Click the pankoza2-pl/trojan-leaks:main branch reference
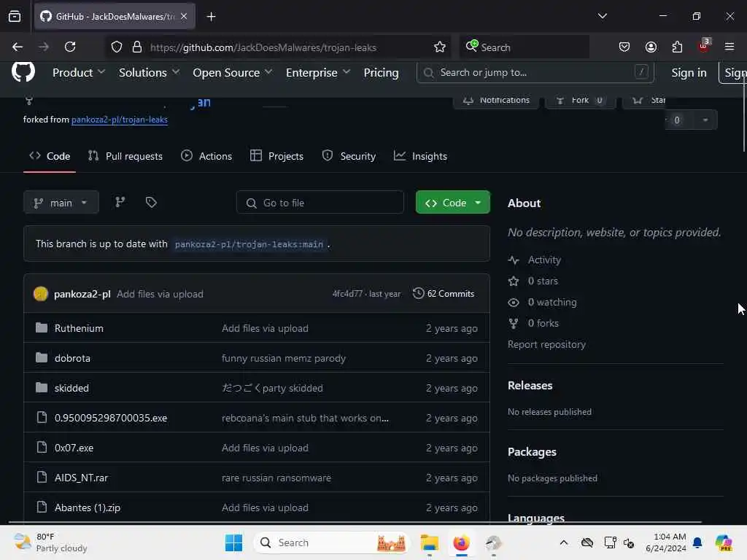Screen dimensions: 747x560 (x=249, y=244)
